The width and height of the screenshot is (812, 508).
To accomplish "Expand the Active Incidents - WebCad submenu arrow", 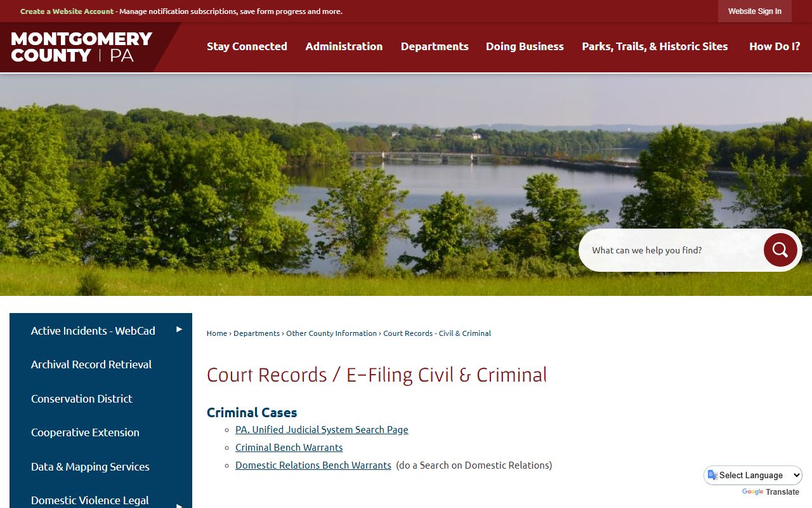I will pos(179,330).
